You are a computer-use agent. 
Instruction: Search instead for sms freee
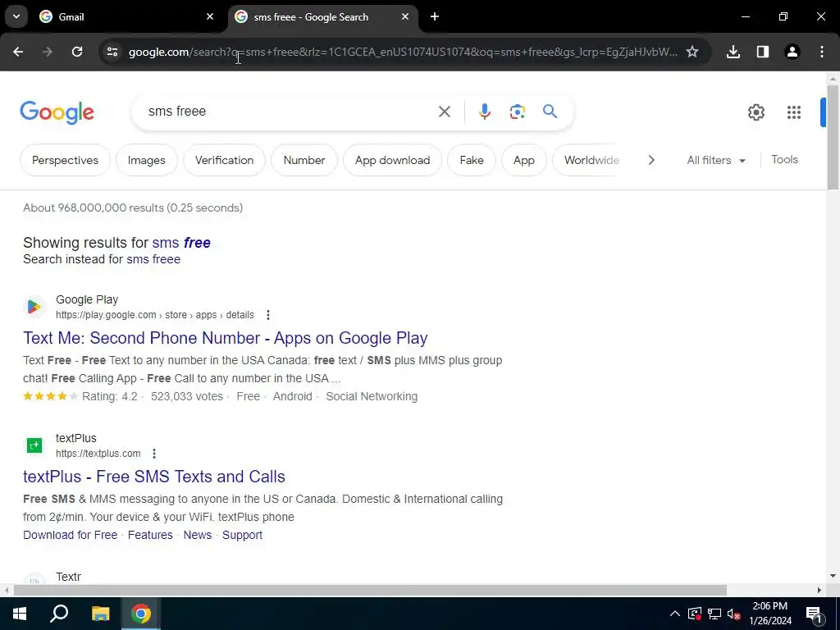click(153, 259)
